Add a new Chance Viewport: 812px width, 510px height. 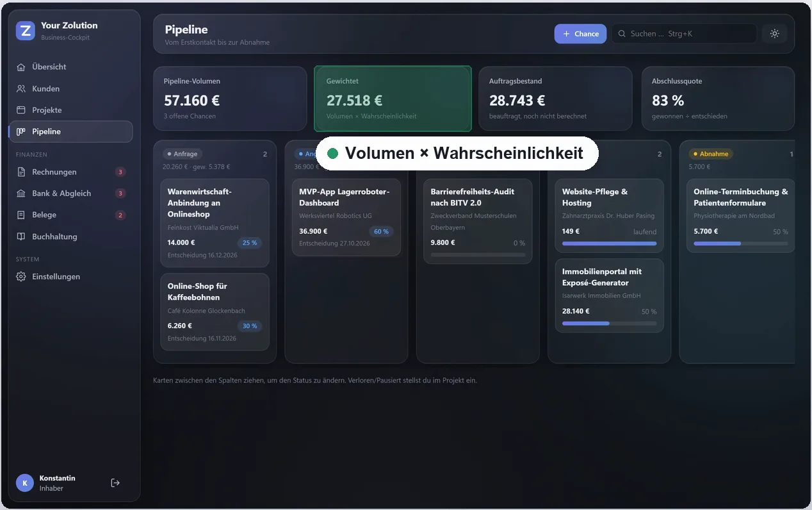click(x=580, y=34)
